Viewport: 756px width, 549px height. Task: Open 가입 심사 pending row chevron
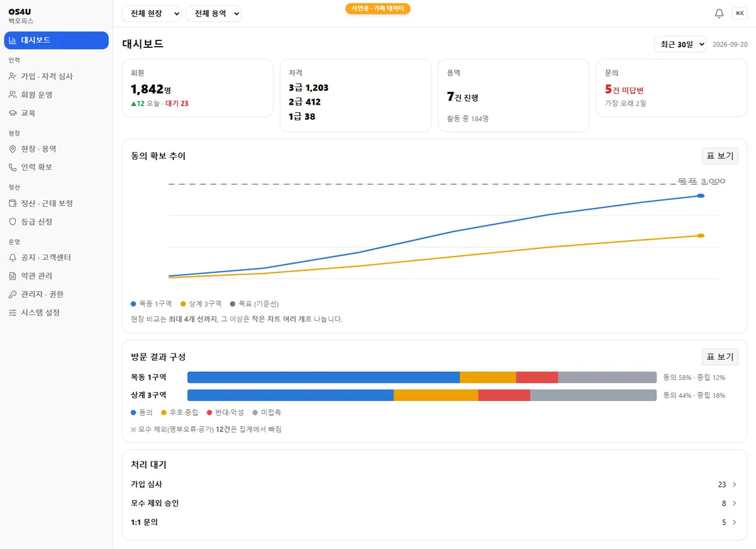734,485
